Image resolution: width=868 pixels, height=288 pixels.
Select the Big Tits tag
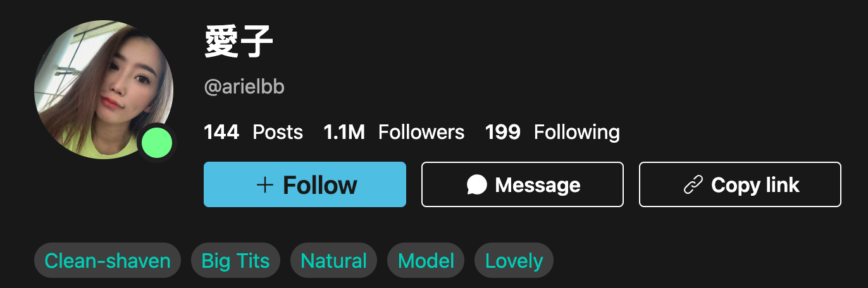[235, 260]
